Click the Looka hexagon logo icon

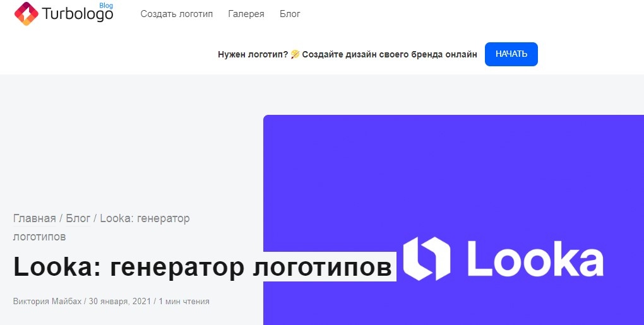click(x=426, y=259)
